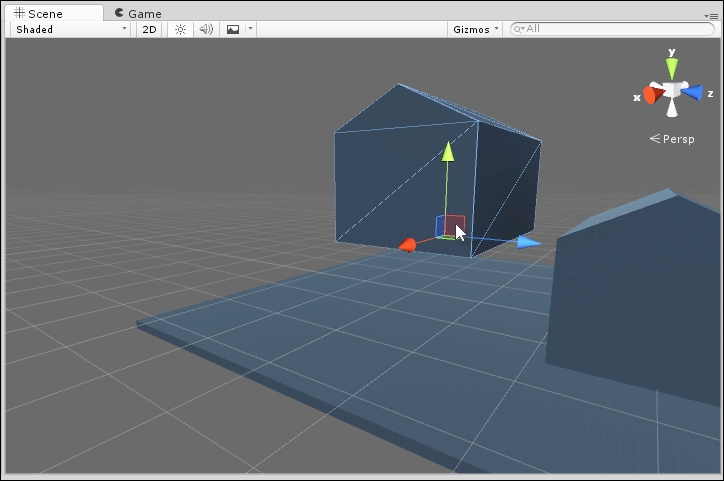Viewport: 724px width, 481px height.
Task: Click the scene effects image icon
Action: point(233,29)
